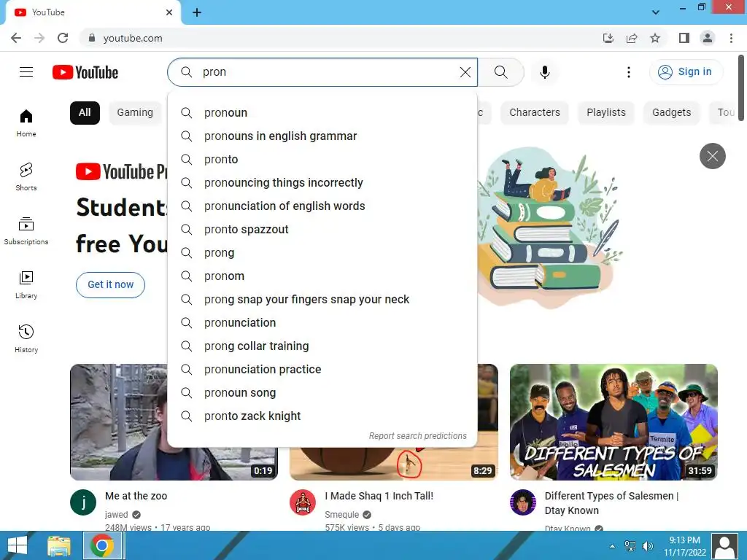
Task: Dismiss the YouTube Premium promo banner
Action: 712,156
